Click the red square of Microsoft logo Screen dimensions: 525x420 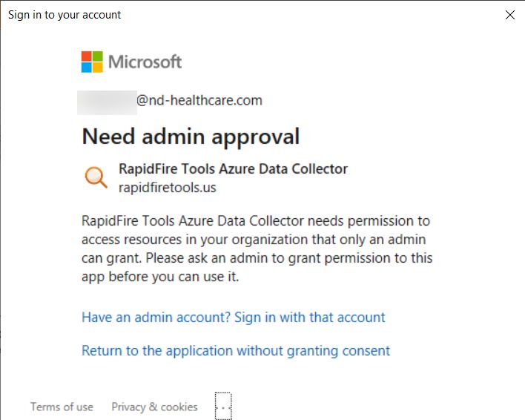coord(86,56)
